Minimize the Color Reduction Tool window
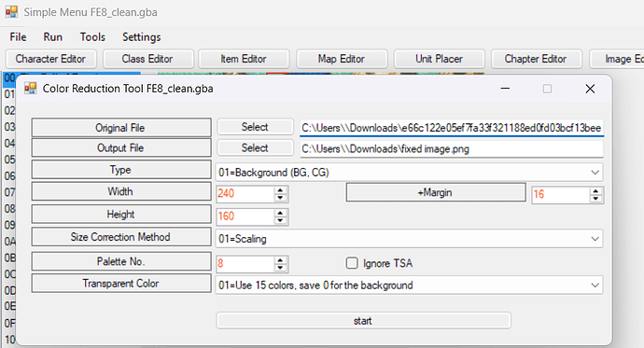644x348 pixels. [505, 89]
